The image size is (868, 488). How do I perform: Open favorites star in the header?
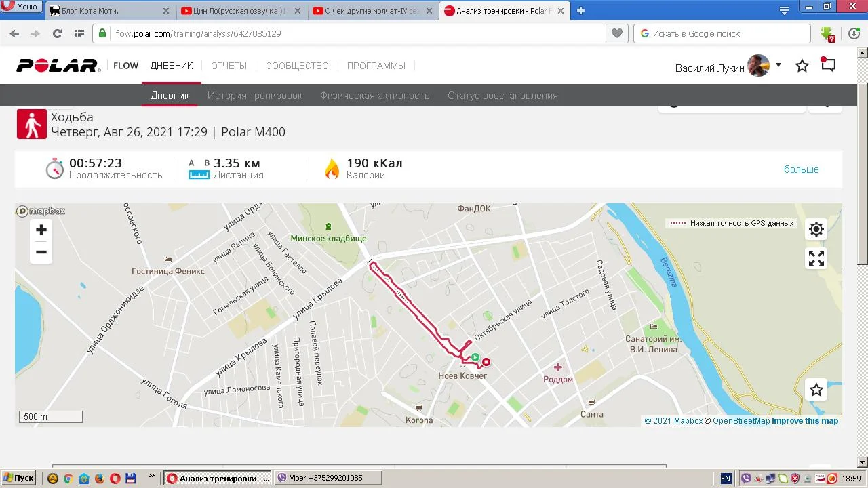[x=802, y=66]
